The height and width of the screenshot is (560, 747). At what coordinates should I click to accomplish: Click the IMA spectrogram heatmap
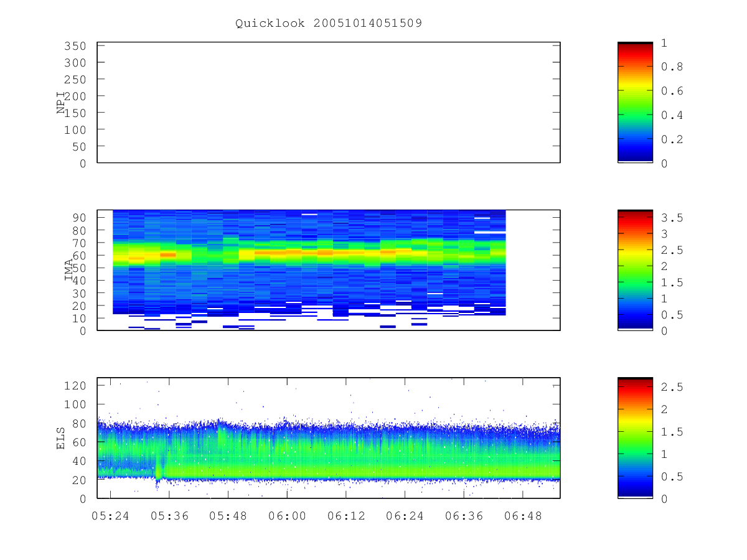point(309,270)
